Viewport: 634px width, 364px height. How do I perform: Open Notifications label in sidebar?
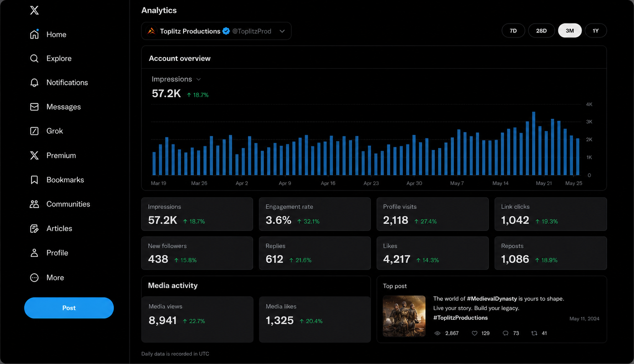pos(67,82)
